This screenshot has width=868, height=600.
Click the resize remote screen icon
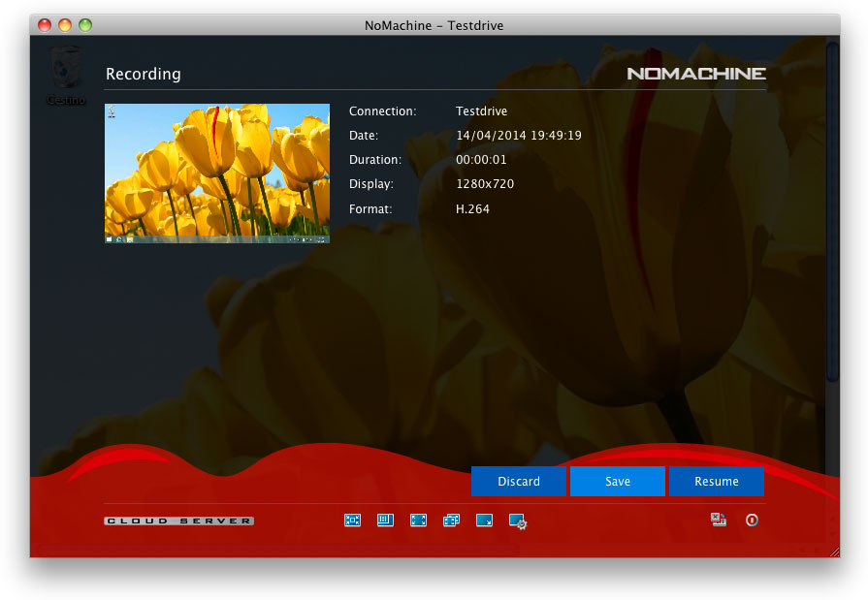point(484,521)
